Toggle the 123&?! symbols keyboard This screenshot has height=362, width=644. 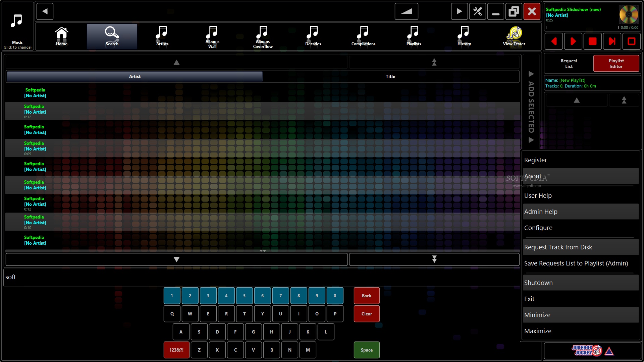click(x=176, y=350)
